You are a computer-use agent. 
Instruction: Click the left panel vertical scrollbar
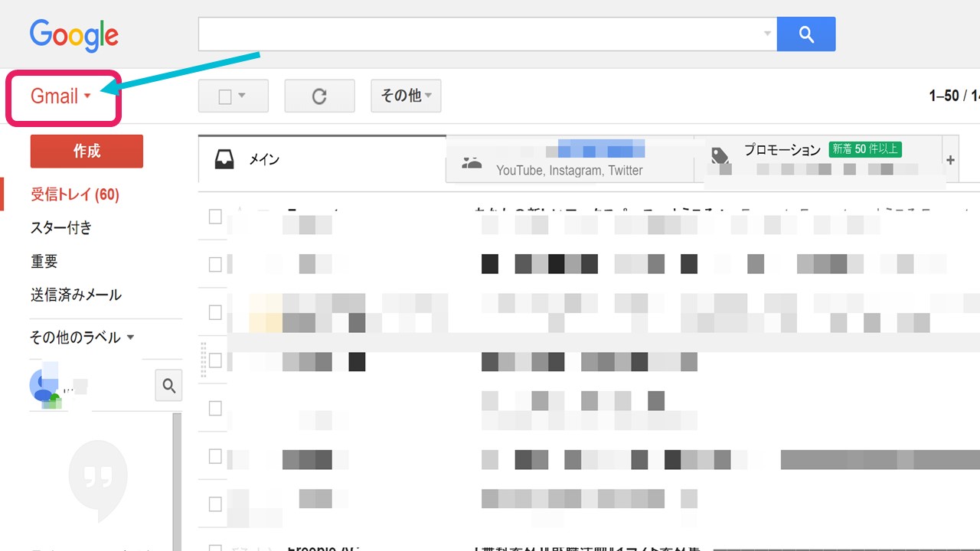[177, 481]
